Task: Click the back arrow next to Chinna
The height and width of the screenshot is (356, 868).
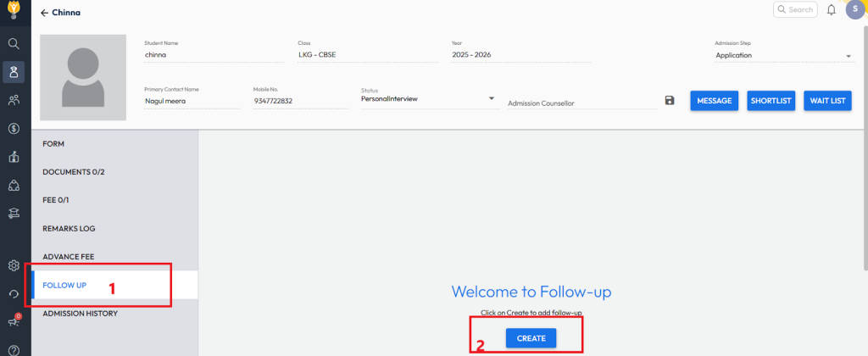Action: [44, 14]
